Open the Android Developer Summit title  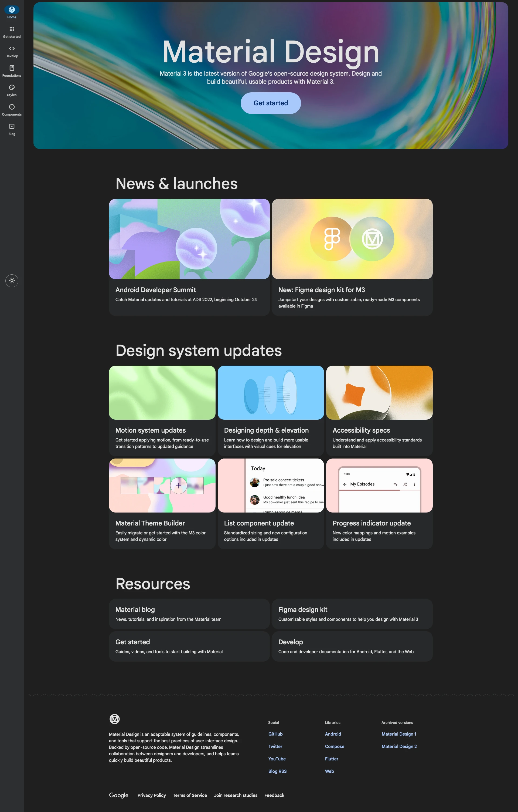156,290
